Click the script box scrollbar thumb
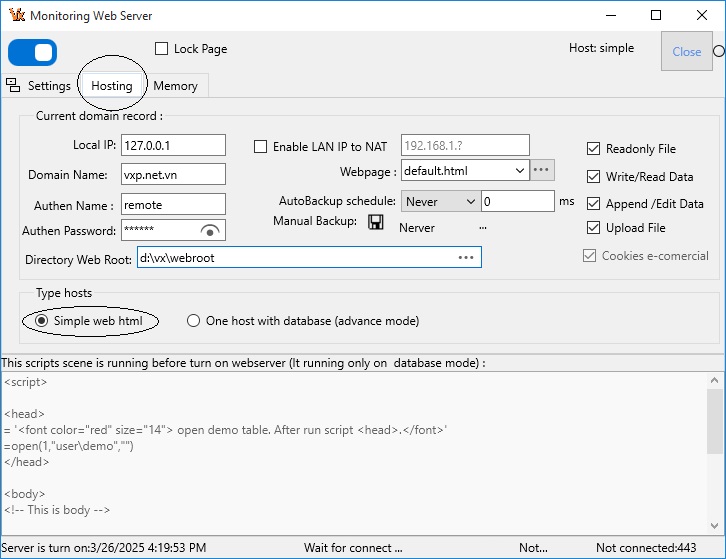The width and height of the screenshot is (726, 559). 714,421
